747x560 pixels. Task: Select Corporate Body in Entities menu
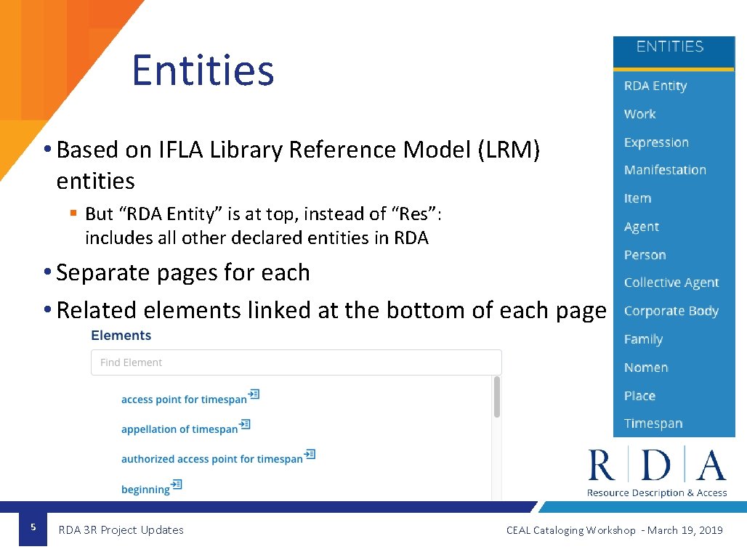coord(671,311)
